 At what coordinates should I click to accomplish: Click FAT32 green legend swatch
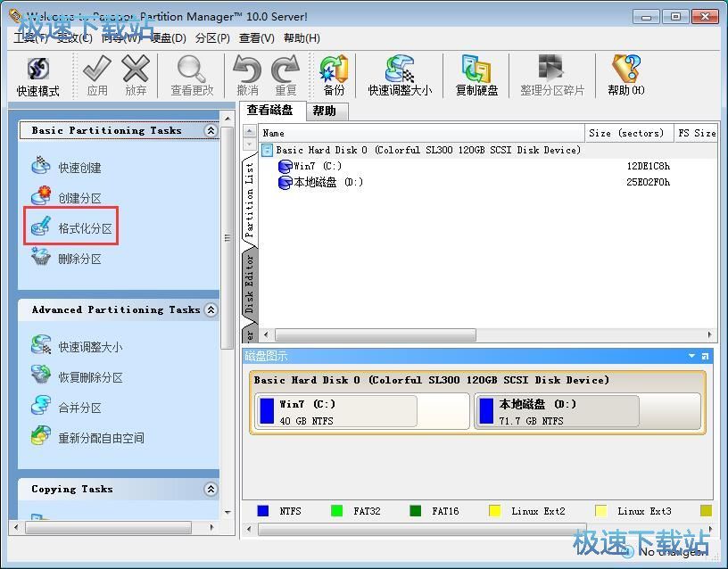336,511
